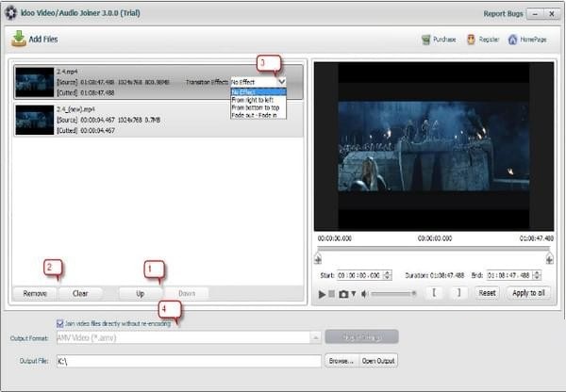Screen dimensions: 566x392
Task: Choose From bottom to top transition
Action: click(x=258, y=107)
